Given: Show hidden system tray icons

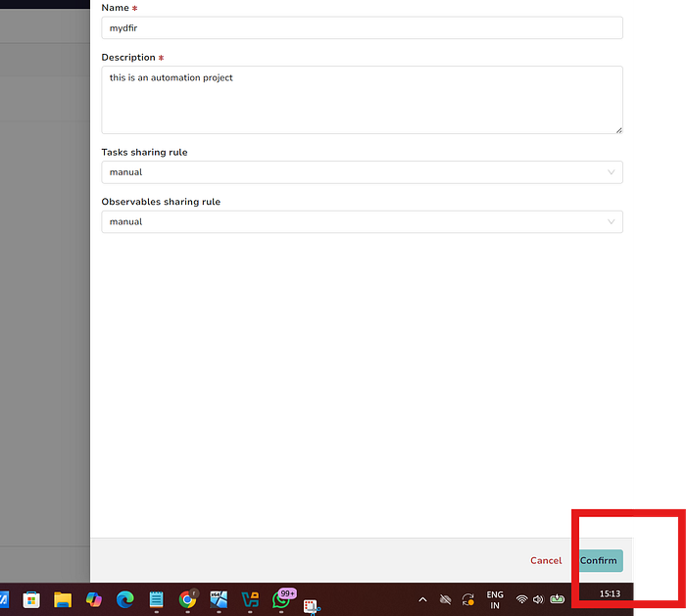Looking at the screenshot, I should (422, 599).
